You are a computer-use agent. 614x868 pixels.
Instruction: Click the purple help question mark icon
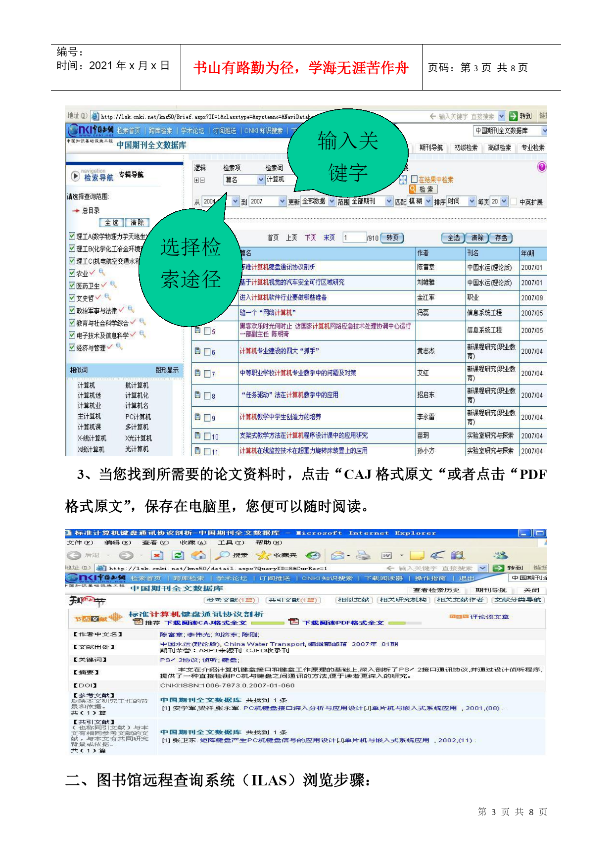pyautogui.click(x=542, y=167)
